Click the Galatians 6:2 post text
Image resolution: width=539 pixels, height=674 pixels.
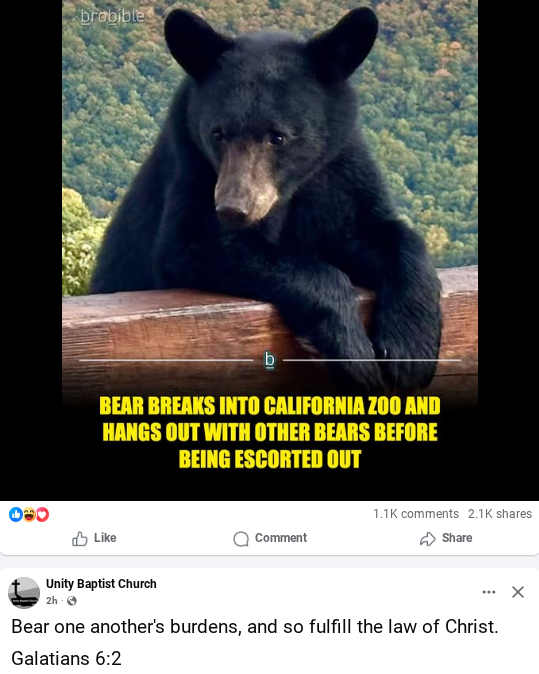click(x=66, y=658)
